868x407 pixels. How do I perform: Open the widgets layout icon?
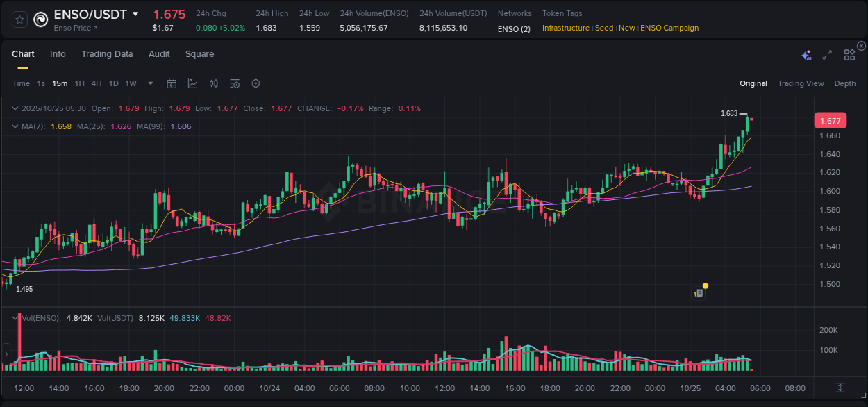[x=849, y=54]
